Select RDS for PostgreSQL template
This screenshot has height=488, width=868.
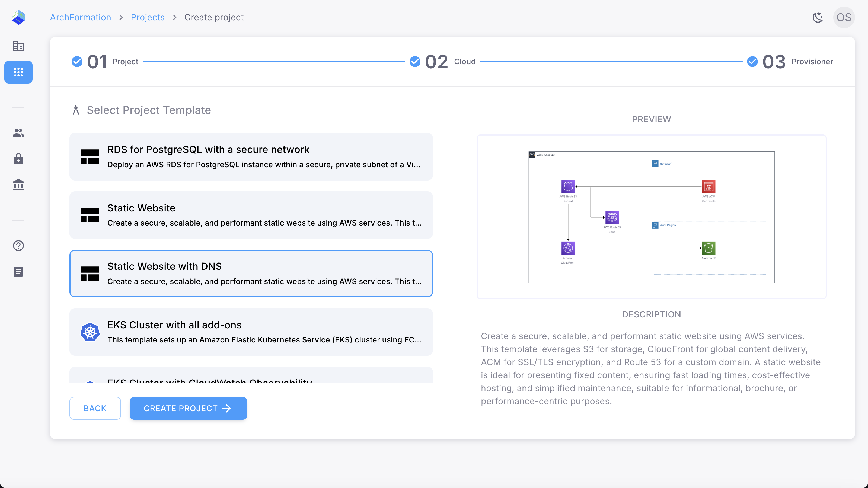pyautogui.click(x=251, y=157)
